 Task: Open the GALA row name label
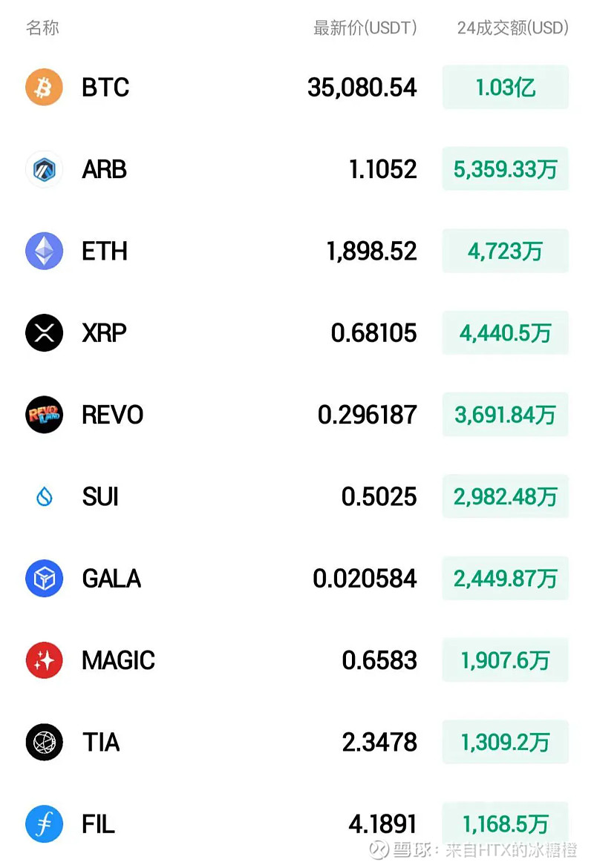pos(111,579)
